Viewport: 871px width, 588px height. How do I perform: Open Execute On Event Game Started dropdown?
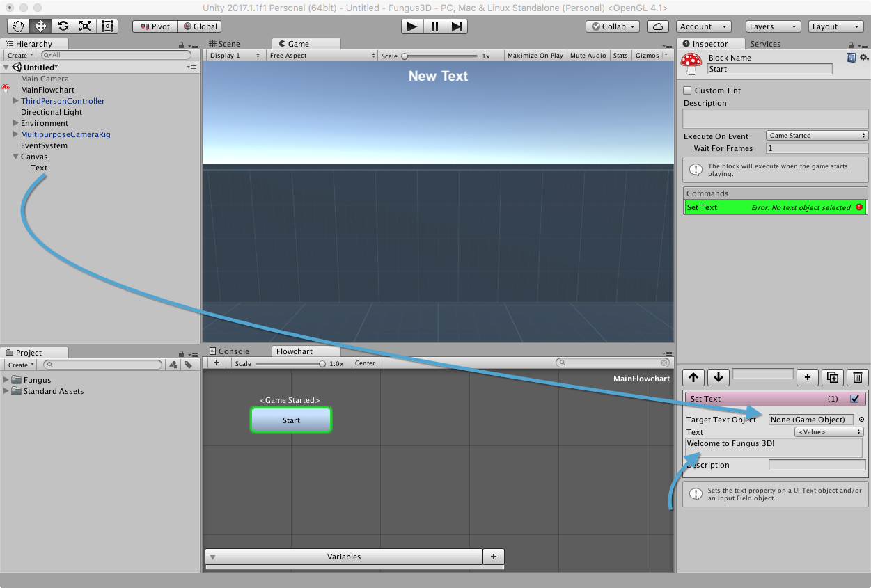[817, 136]
